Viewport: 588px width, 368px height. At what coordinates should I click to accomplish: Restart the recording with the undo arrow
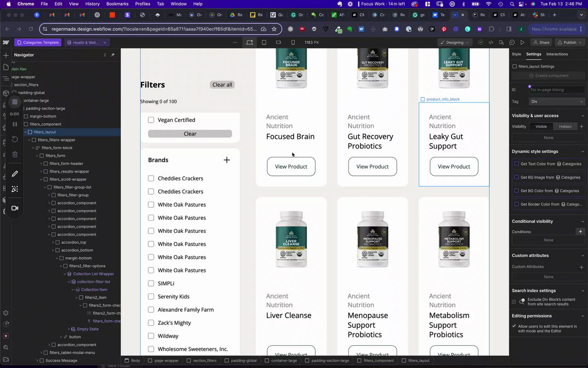click(15, 139)
